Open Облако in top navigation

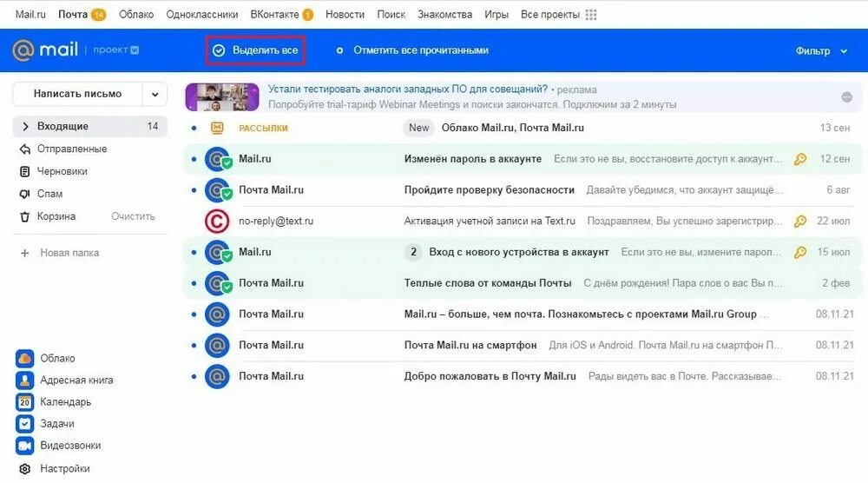pos(136,15)
